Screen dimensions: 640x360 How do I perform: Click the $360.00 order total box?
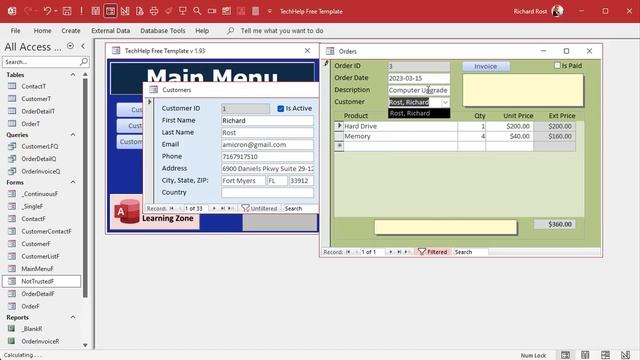tap(555, 224)
